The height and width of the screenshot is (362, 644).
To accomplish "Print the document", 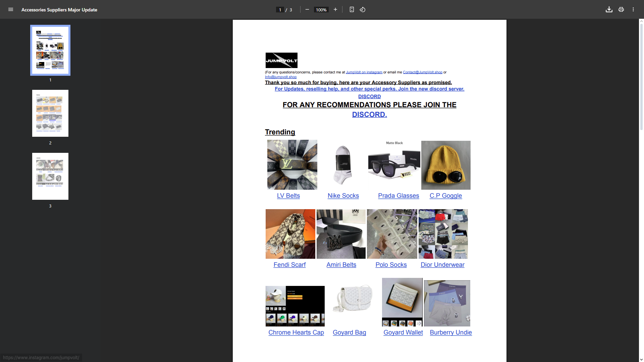I will (621, 10).
